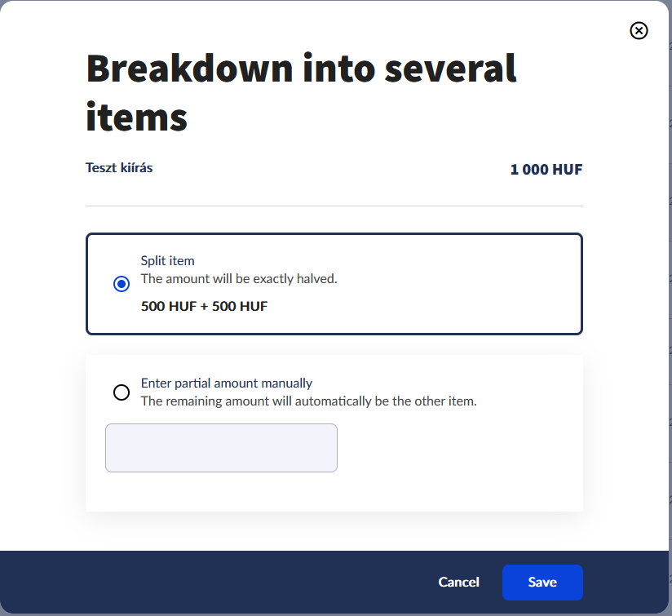Choose the manual partial amount radio button
672x616 pixels.
click(122, 392)
